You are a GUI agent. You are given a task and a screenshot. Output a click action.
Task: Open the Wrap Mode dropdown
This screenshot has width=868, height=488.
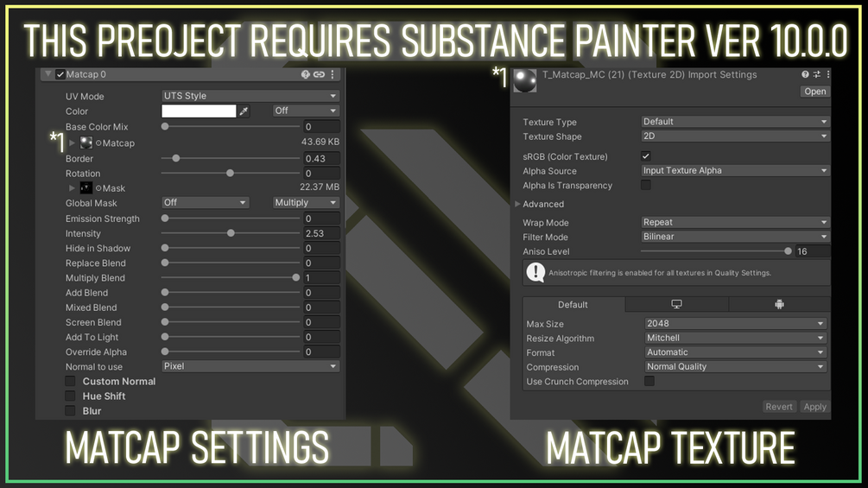tap(735, 223)
